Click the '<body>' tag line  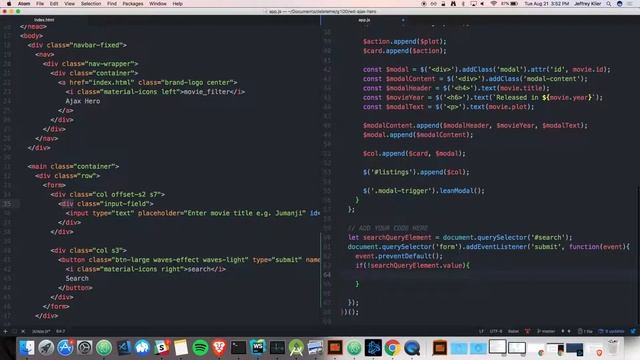click(x=31, y=36)
